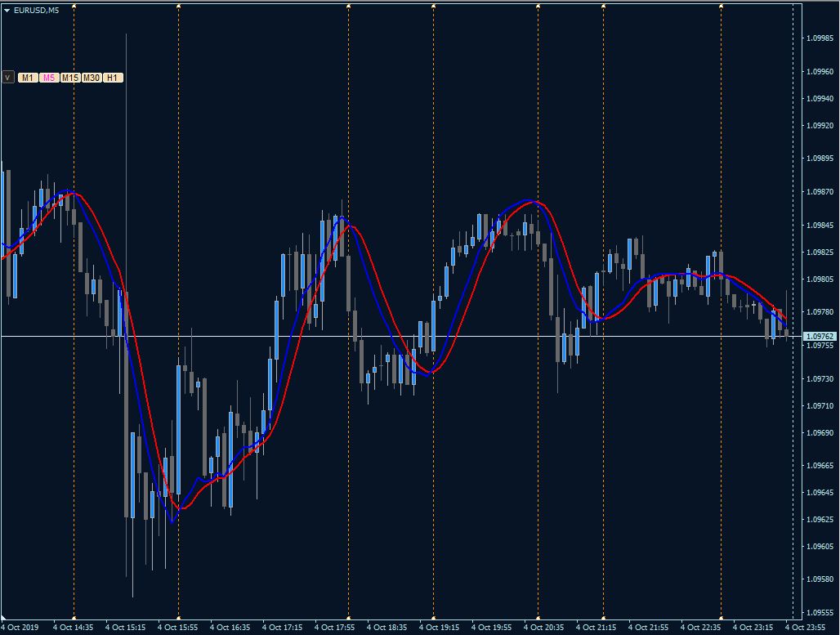
Task: Select top marker of the 19:15 vertical line
Action: tap(433, 6)
